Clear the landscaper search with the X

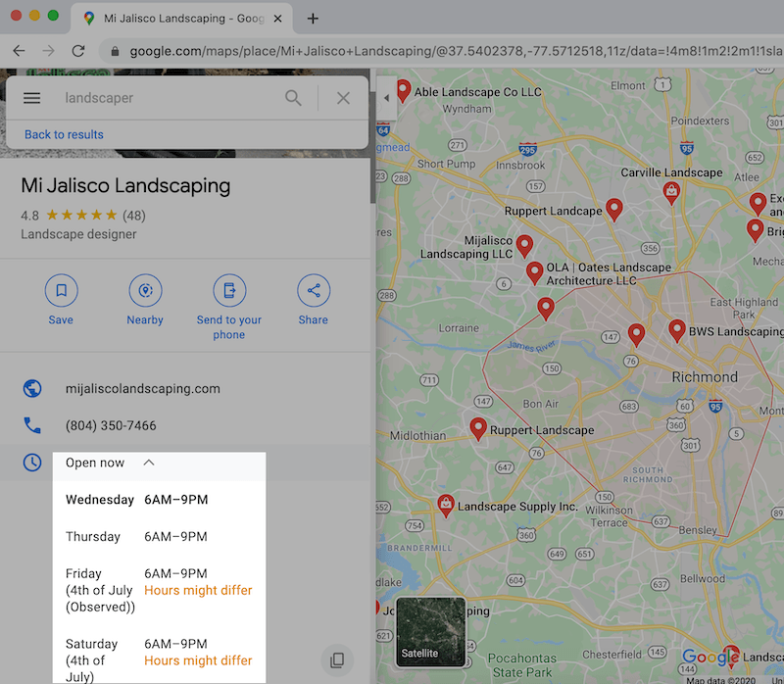344,98
